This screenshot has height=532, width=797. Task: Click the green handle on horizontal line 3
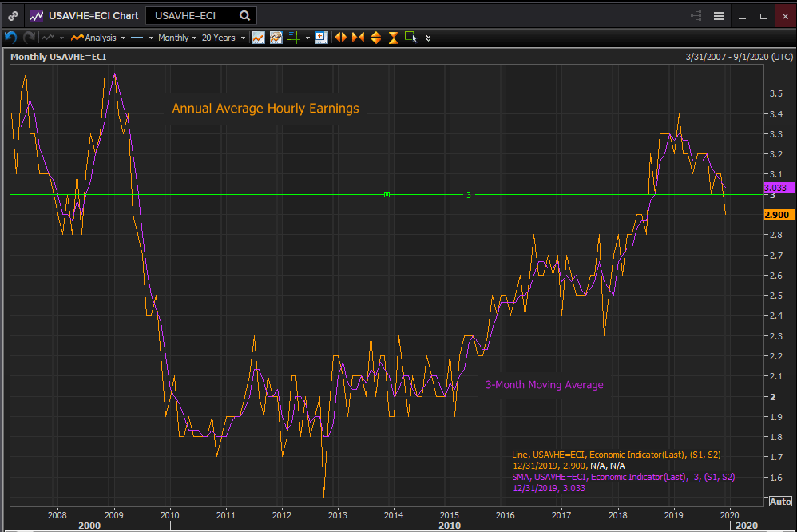[x=387, y=194]
